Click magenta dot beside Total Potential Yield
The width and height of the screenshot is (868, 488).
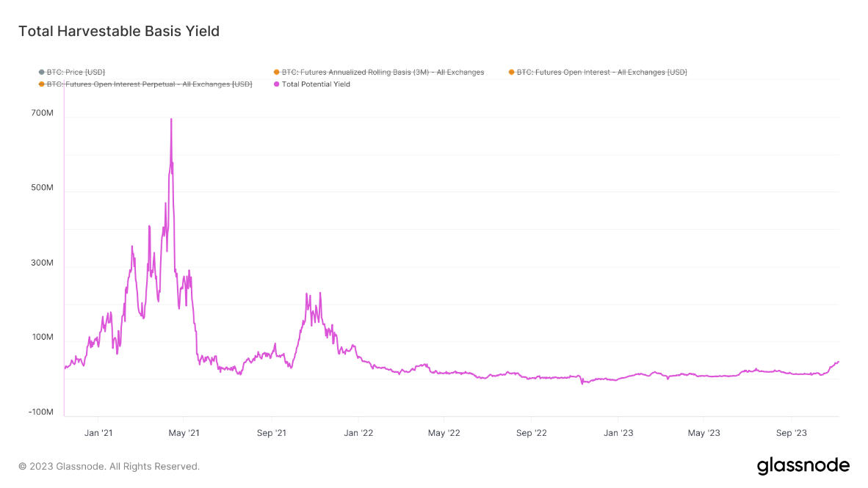pyautogui.click(x=276, y=84)
